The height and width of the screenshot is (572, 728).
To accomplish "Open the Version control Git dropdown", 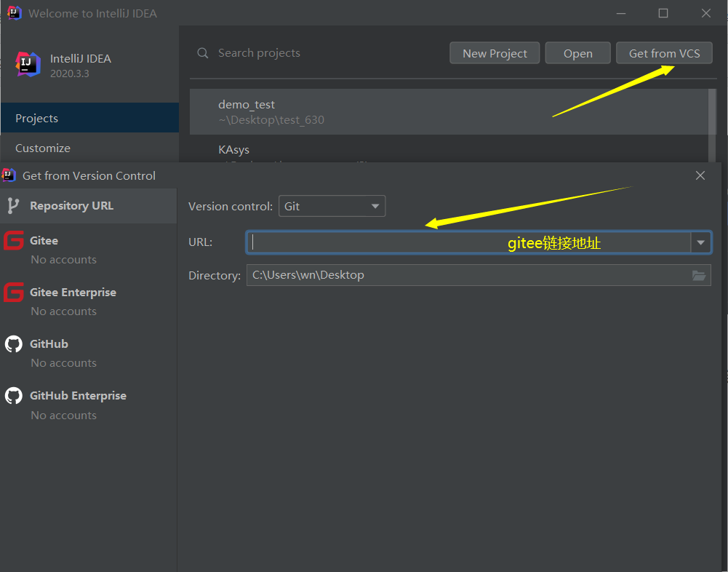I will pyautogui.click(x=332, y=206).
